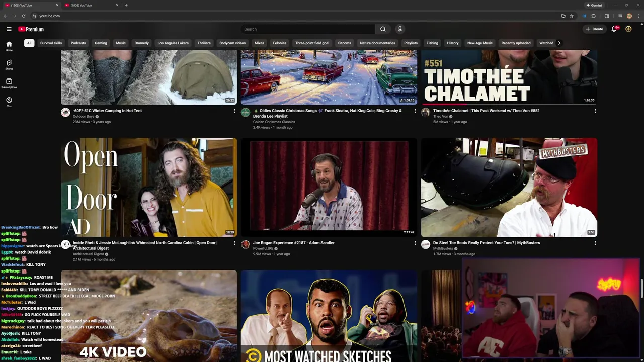644x362 pixels.
Task: Open the You section in the sidebar
Action: (9, 102)
